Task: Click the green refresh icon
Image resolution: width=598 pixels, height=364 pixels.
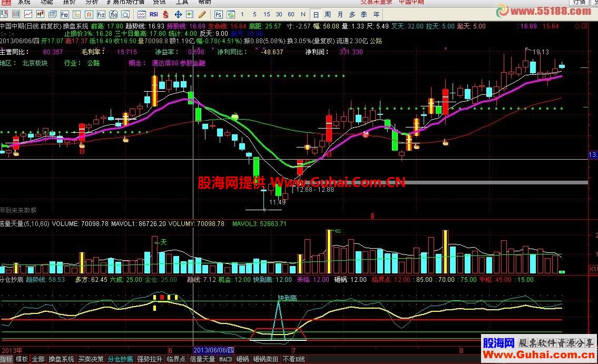Action: (231, 14)
